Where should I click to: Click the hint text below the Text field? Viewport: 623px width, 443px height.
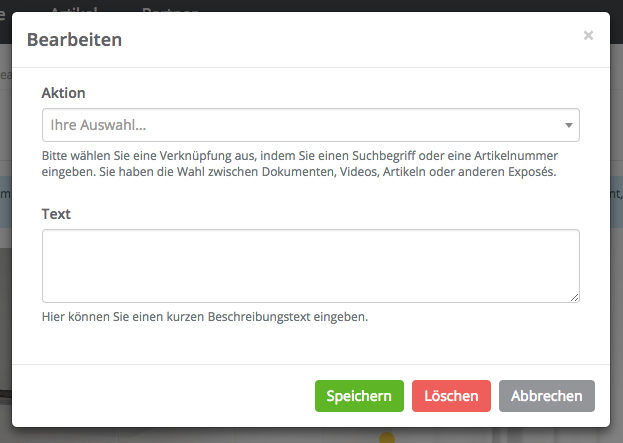click(205, 317)
